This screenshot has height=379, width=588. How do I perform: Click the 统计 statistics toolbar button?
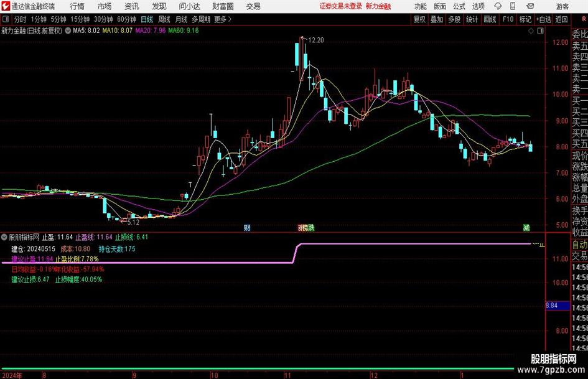pos(472,19)
